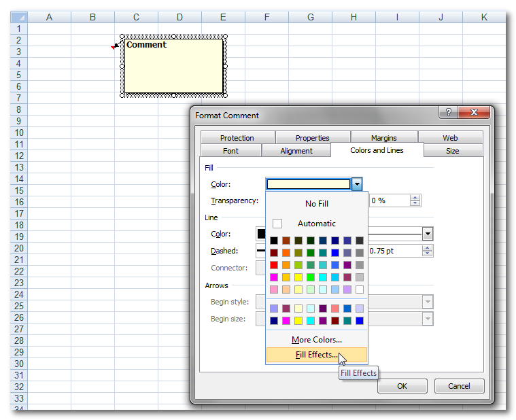This screenshot has width=516, height=420.
Task: Open the Protection tab
Action: point(237,138)
